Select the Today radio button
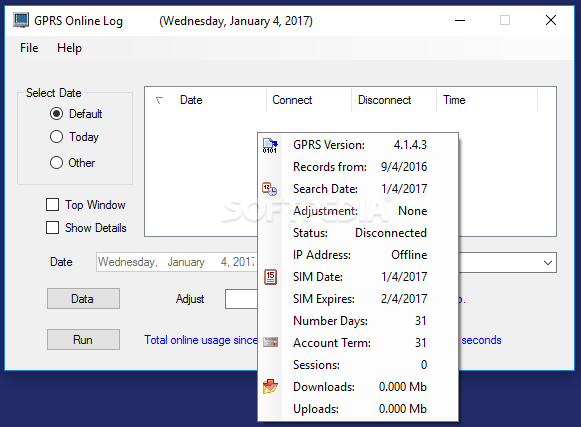581x427 pixels. [x=56, y=137]
